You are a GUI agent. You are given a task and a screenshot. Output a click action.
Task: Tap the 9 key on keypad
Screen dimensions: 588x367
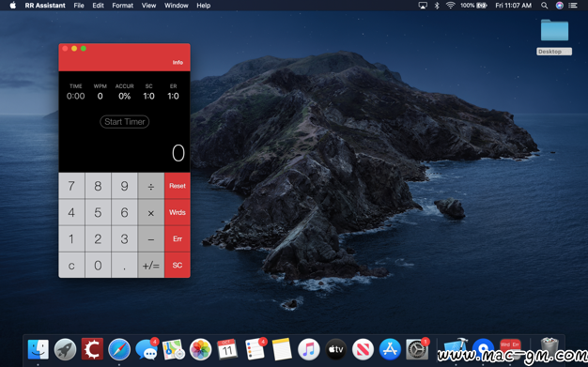pos(125,186)
